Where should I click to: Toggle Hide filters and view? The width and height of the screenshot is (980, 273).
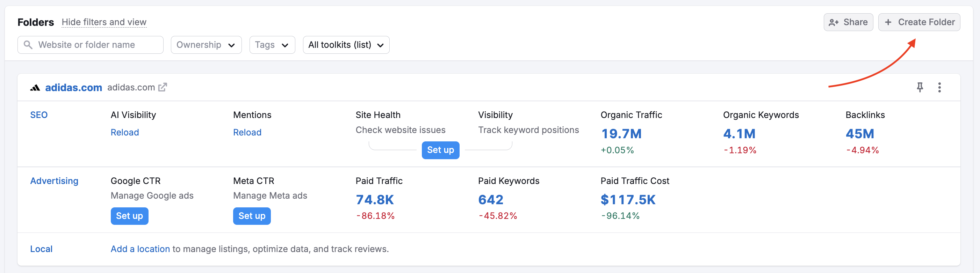(x=104, y=22)
